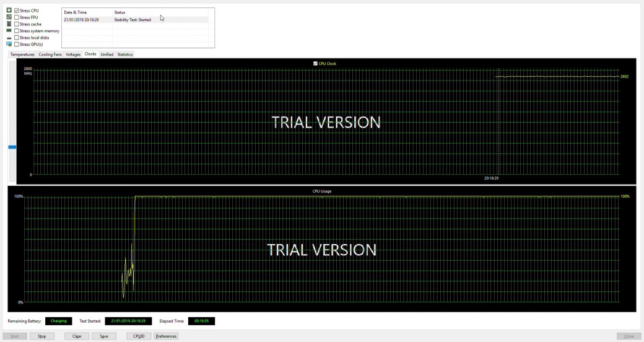Click the disk icon beside Stress local disks

tap(9, 38)
